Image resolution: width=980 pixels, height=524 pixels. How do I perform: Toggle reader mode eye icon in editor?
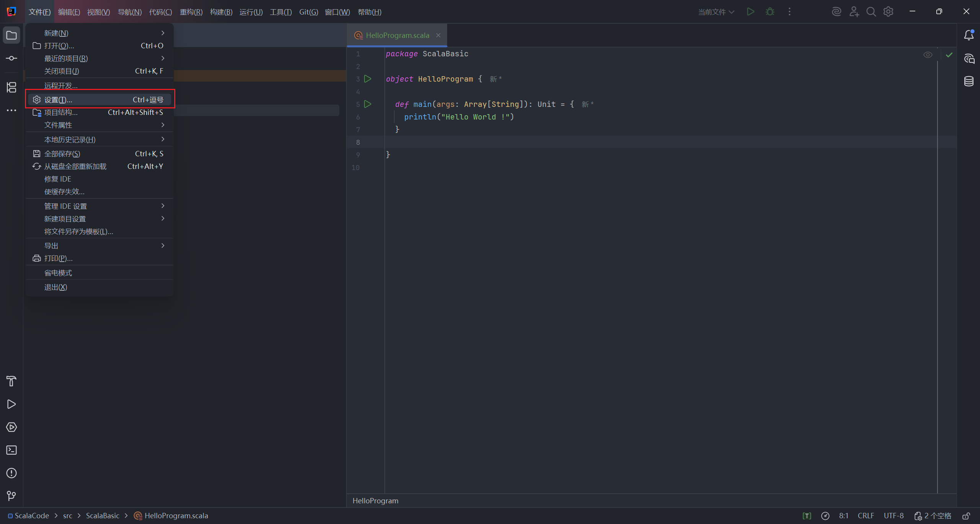pos(928,55)
